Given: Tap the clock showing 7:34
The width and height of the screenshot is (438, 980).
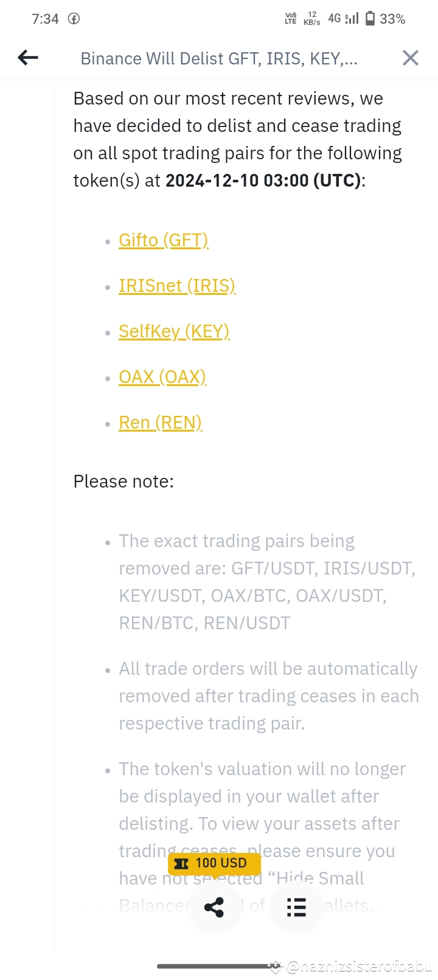Looking at the screenshot, I should point(45,19).
